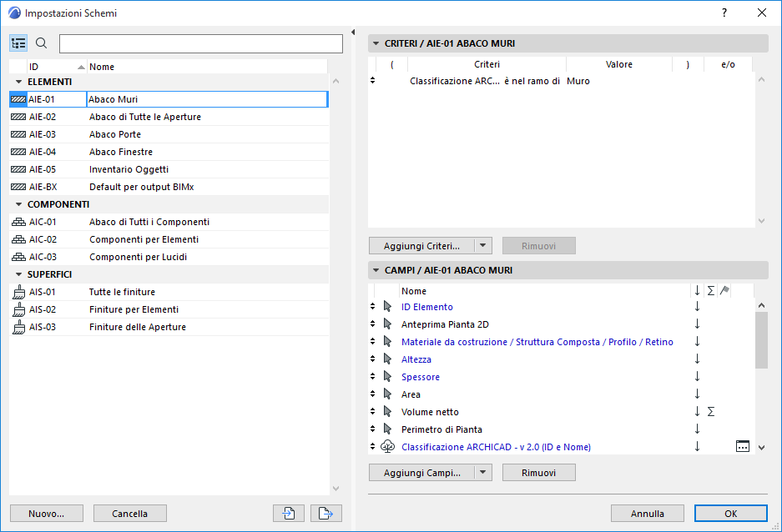Select the Spessore field
Screen dimensions: 782x532
pos(421,377)
